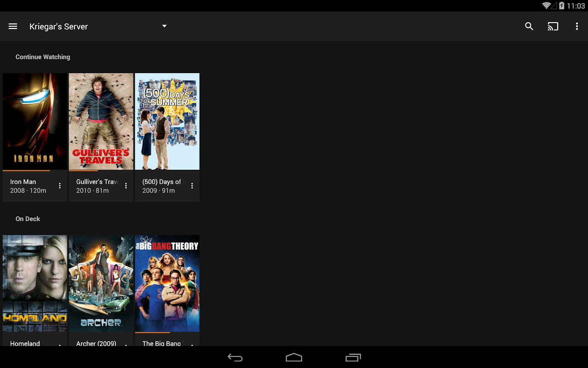Click the Homeland title text
588x368 pixels.
[x=25, y=343]
